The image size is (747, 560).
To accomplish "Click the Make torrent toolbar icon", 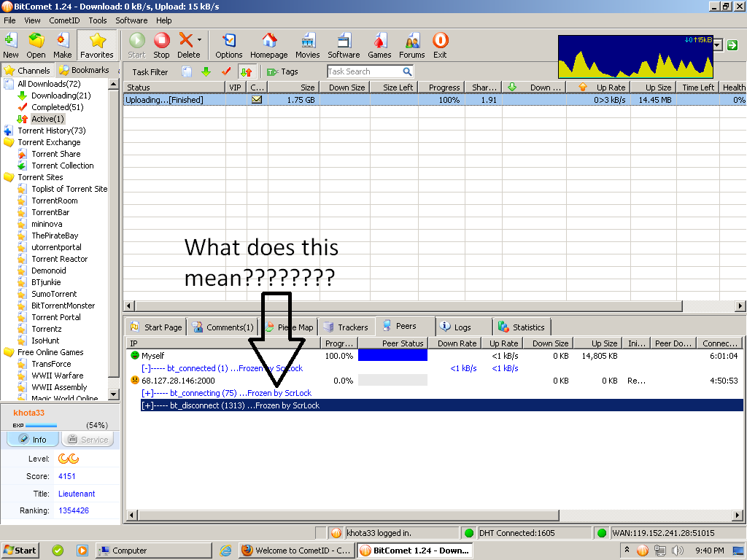I will [63, 44].
